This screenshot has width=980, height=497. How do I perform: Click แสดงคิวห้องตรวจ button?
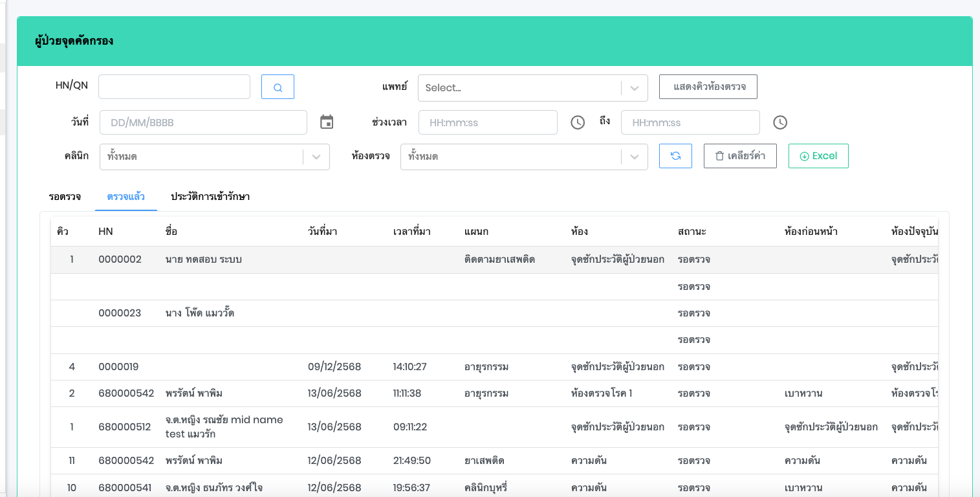point(708,87)
